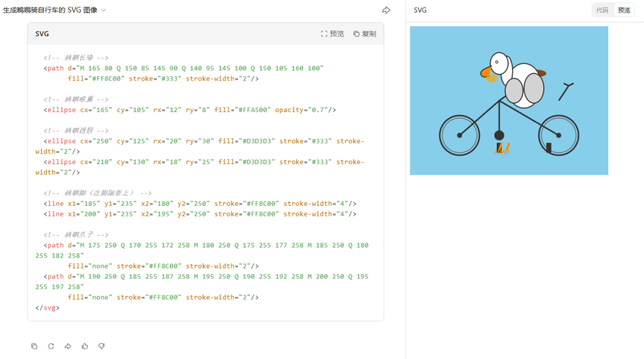
Task: Give the response a thumbs down
Action: (x=101, y=346)
